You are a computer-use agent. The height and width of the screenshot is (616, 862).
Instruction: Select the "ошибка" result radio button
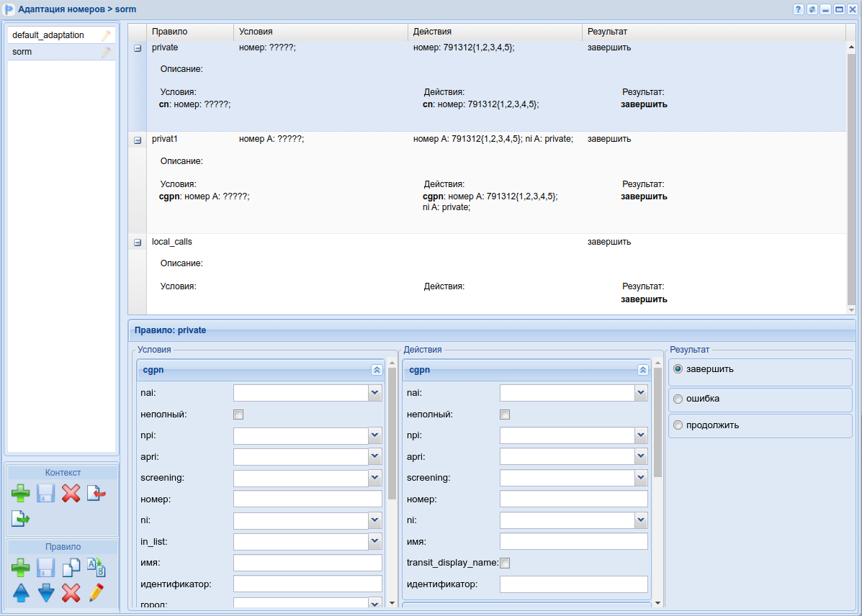[678, 399]
